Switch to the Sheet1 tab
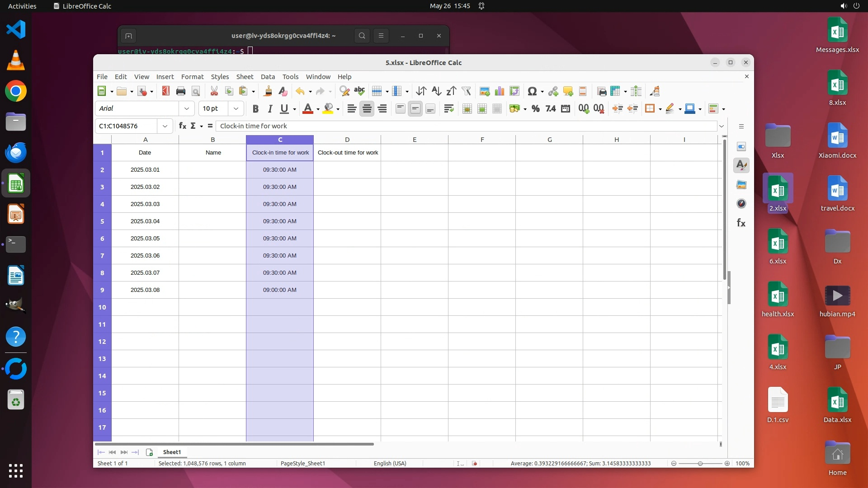Screen dimensions: 868x488 click(x=172, y=452)
